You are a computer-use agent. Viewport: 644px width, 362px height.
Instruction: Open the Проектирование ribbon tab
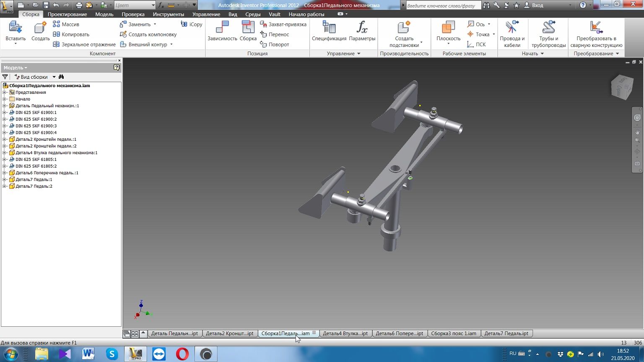click(67, 14)
